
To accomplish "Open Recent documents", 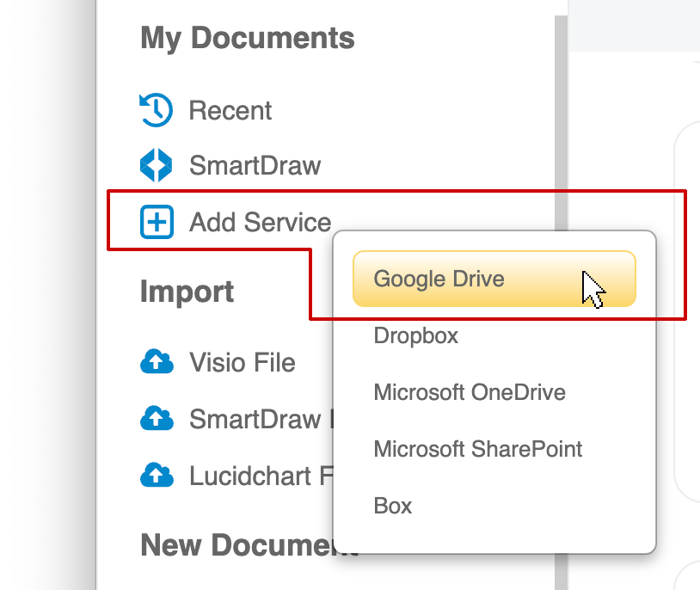I will pos(230,110).
